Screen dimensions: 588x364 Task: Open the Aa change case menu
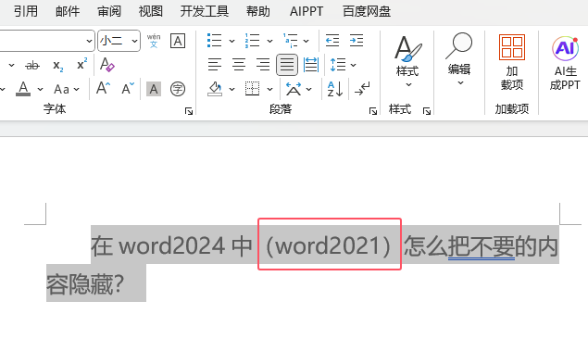(67, 89)
